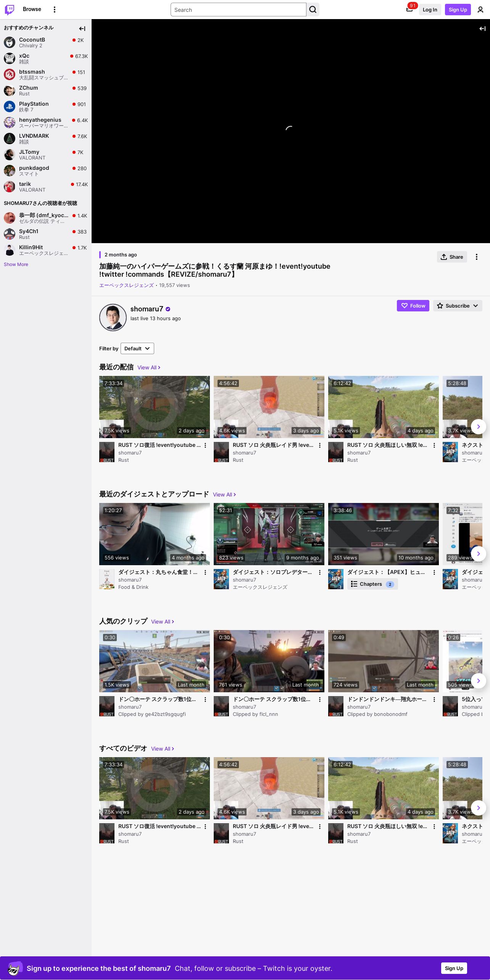Open options for clip by ge42bzt9sgqugfi
490x980 pixels.
205,700
